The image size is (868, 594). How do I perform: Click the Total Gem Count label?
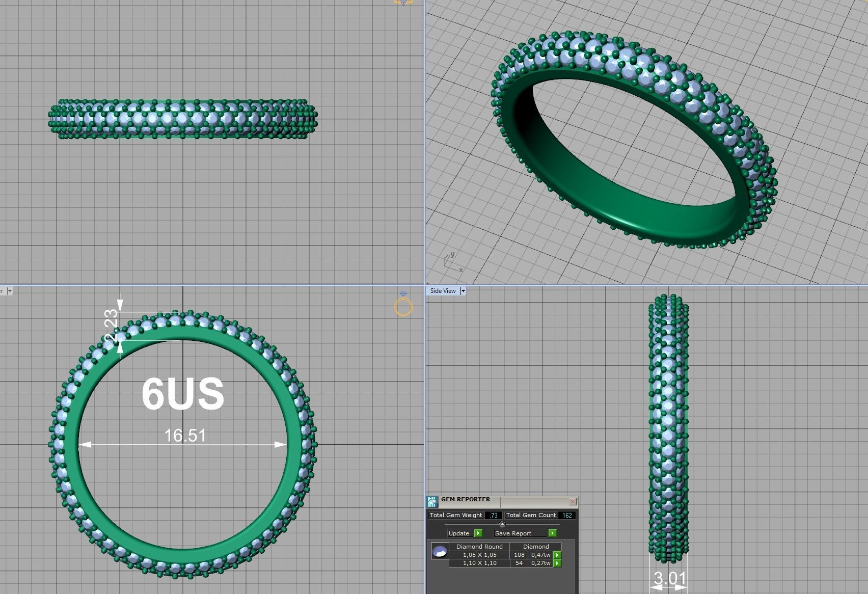pyautogui.click(x=531, y=515)
